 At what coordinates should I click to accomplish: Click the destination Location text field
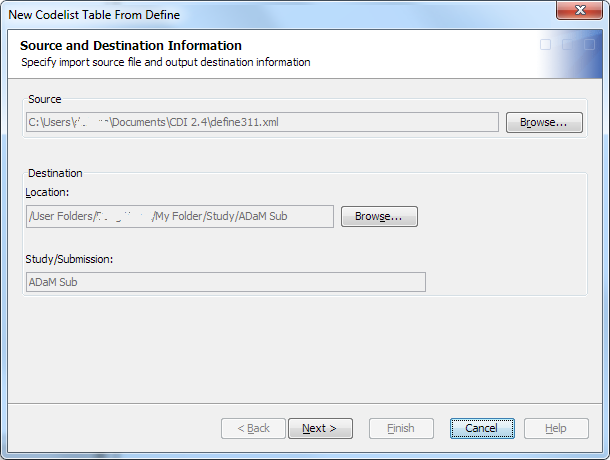(x=180, y=217)
